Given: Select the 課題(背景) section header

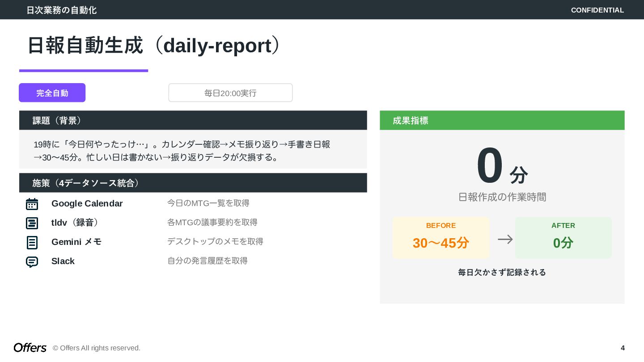Looking at the screenshot, I should tap(193, 120).
